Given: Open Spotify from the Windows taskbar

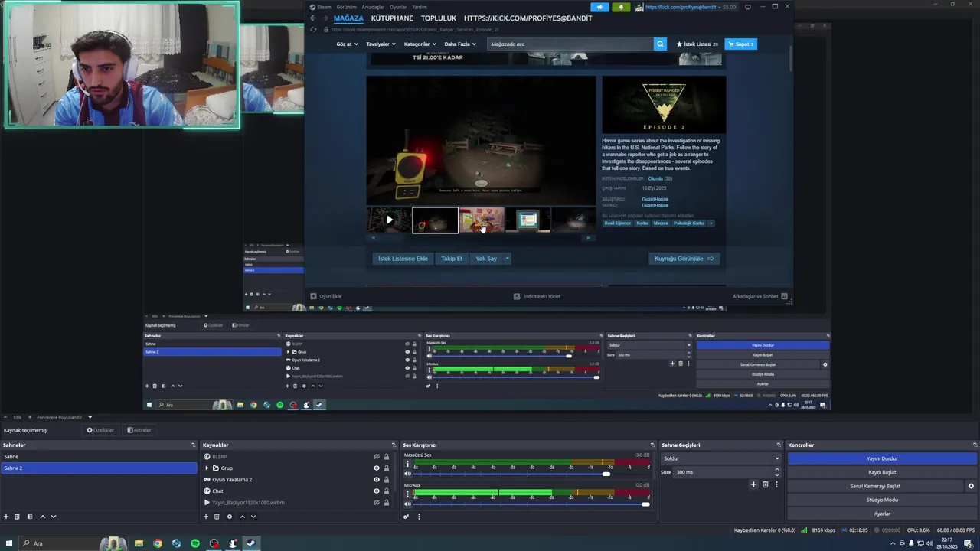Looking at the screenshot, I should (x=195, y=543).
